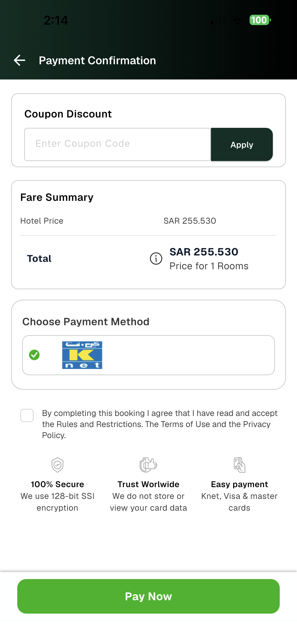Tap the KNET logo
The width and height of the screenshot is (297, 644).
pyautogui.click(x=82, y=355)
